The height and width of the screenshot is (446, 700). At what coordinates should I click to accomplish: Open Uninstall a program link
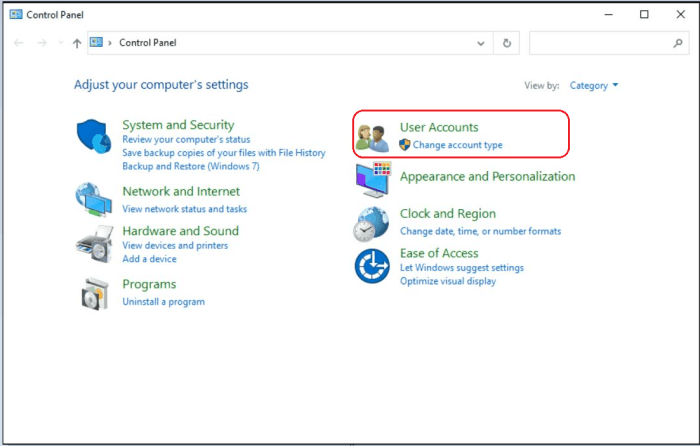coord(163,302)
